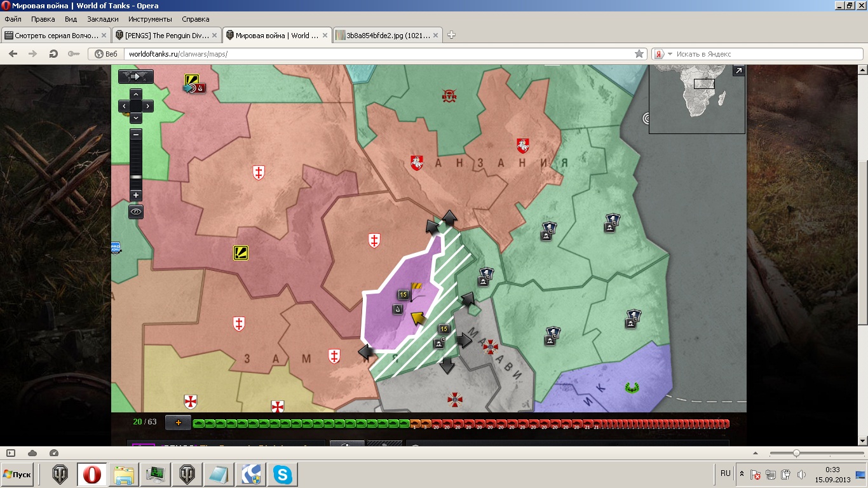The height and width of the screenshot is (488, 868).
Task: Select the yellow-black lightning clan emblem in the red province
Action: coord(240,253)
